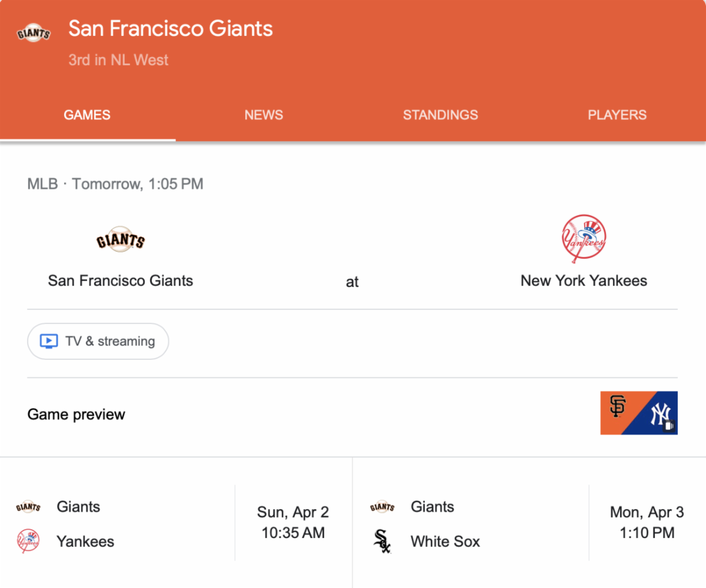Click the San Francisco Giants header title
706x588 pixels.
click(171, 29)
